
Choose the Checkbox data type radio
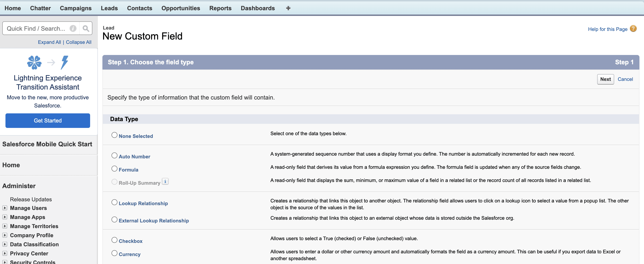click(114, 240)
